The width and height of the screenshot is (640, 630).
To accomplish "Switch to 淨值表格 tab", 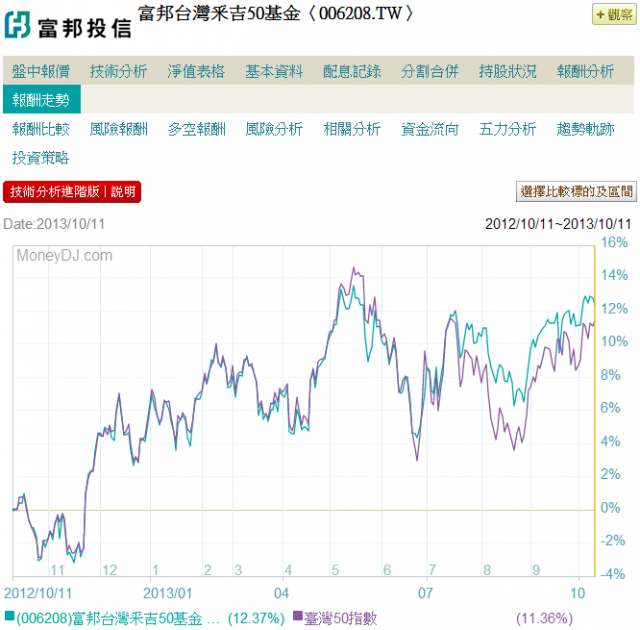I will (196, 71).
